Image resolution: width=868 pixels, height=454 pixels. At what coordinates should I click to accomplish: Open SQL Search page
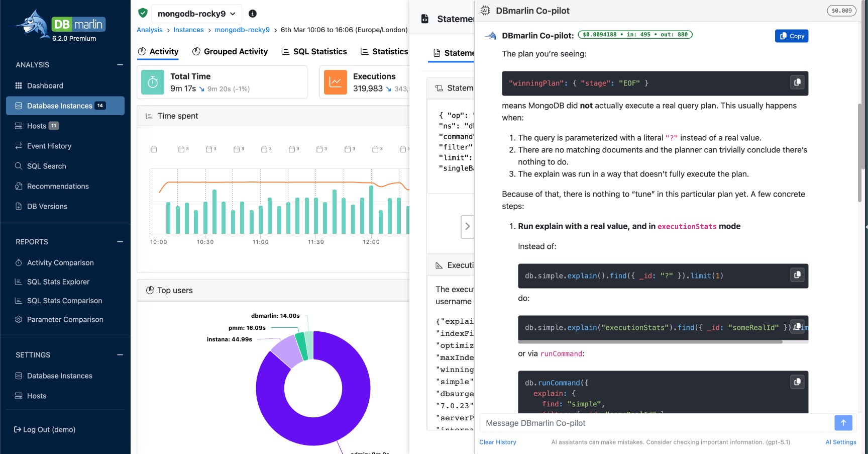click(65, 166)
